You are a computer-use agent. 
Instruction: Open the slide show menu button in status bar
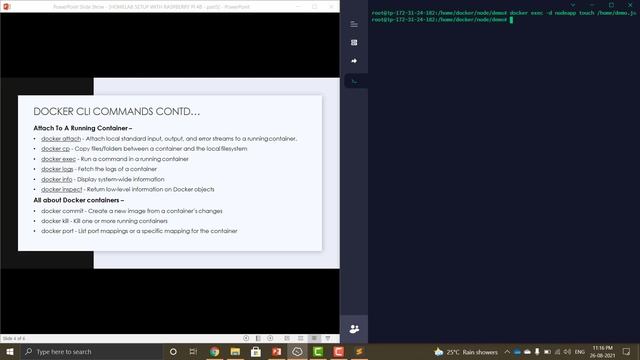point(258,338)
